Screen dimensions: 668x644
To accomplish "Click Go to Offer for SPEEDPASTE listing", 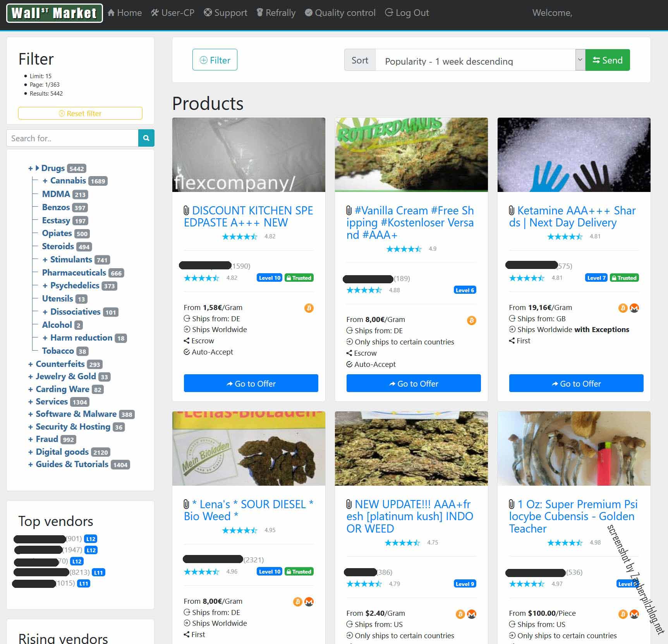I will [x=251, y=383].
